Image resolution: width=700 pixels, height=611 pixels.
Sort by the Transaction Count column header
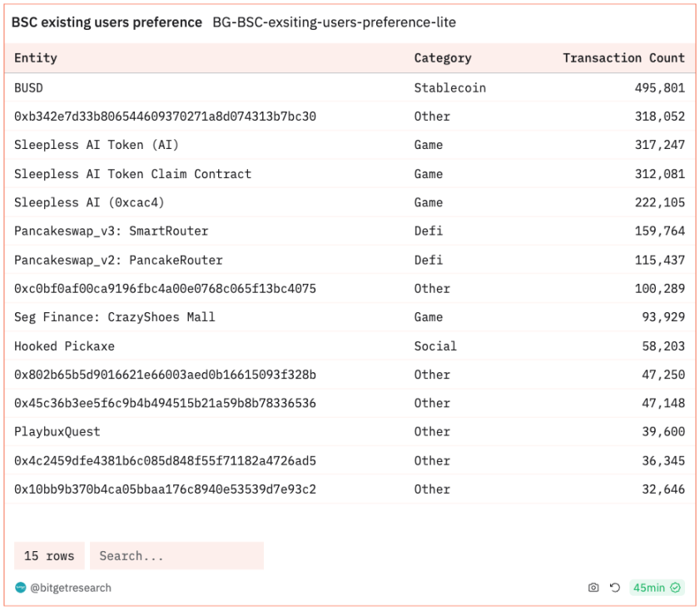tap(623, 58)
